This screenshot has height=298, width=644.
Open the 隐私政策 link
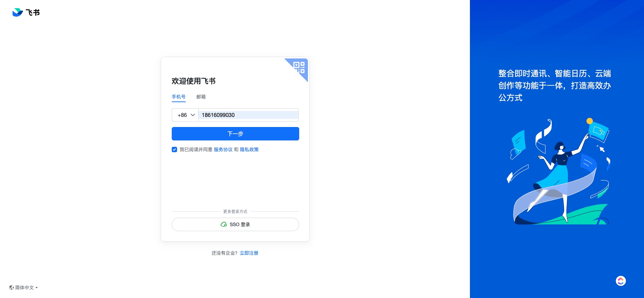(x=249, y=150)
